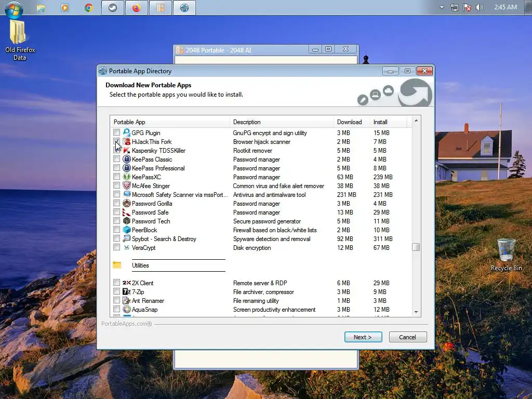532x399 pixels.
Task: Click the Utilities category folder icon
Action: (117, 265)
